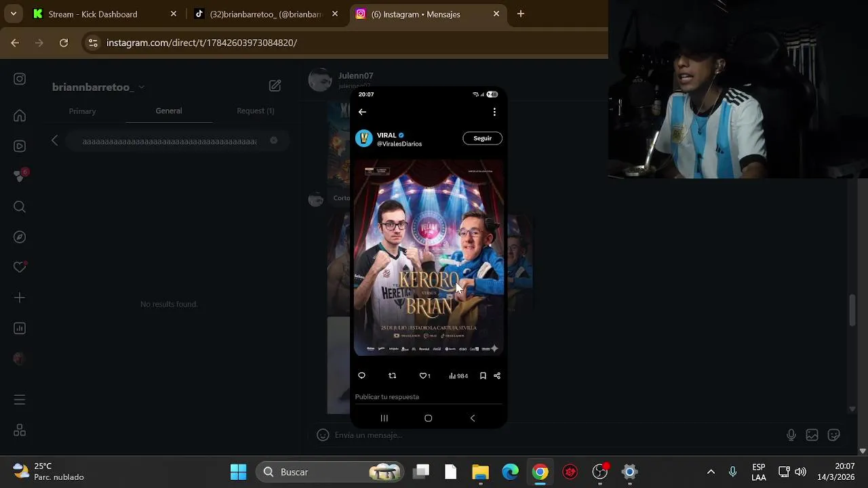The image size is (868, 488).
Task: Click chat scrollbar thumb
Action: click(x=852, y=310)
